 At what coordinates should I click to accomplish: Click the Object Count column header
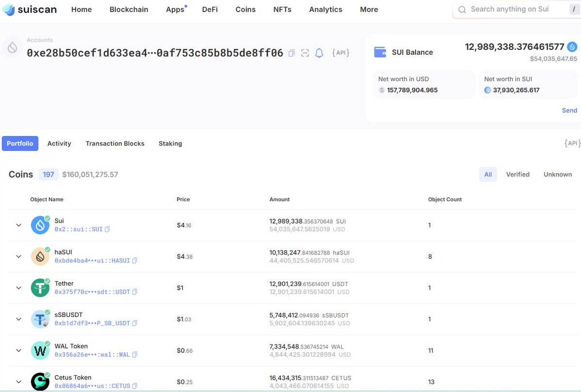[x=445, y=199]
